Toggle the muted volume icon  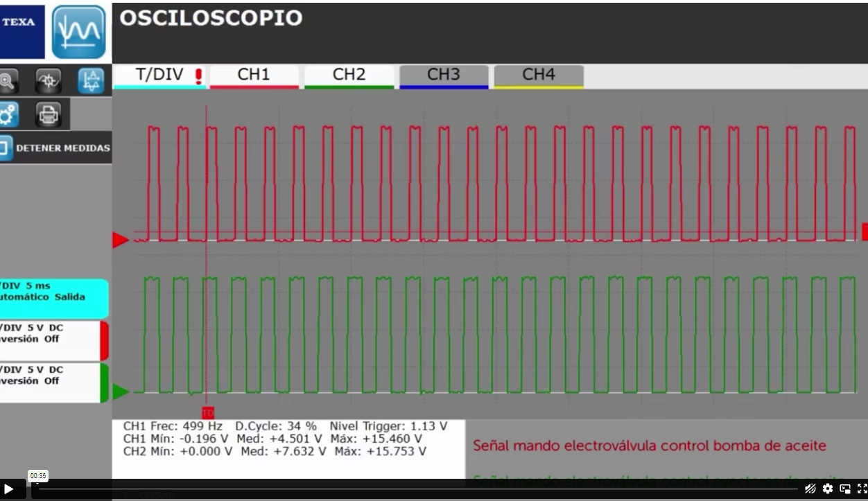[810, 489]
